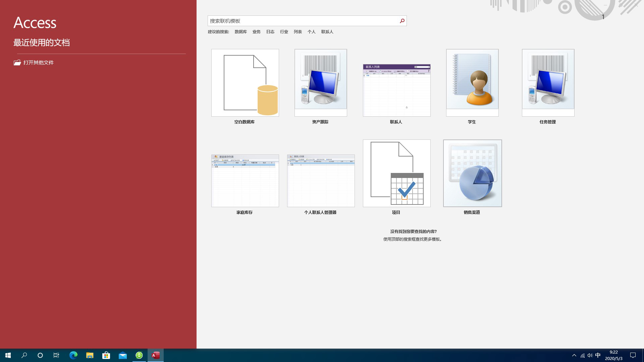The image size is (644, 362).
Task: Choose the 联系人 template thumbnail
Action: (396, 90)
